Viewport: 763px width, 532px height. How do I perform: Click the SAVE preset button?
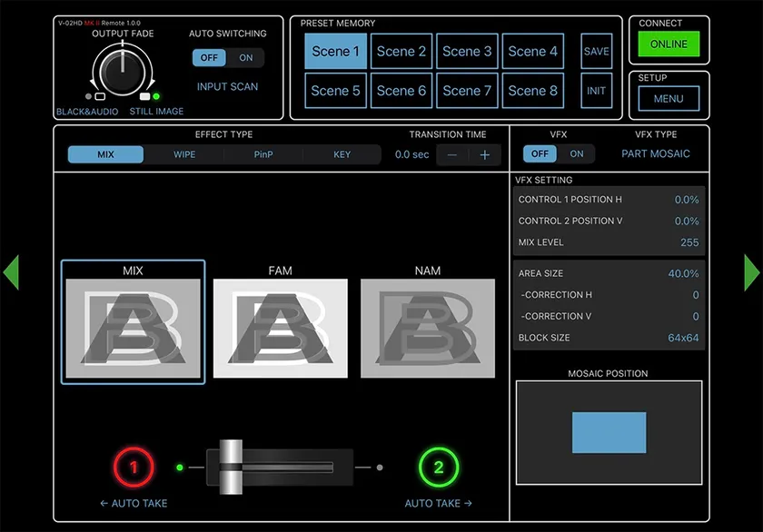point(597,52)
